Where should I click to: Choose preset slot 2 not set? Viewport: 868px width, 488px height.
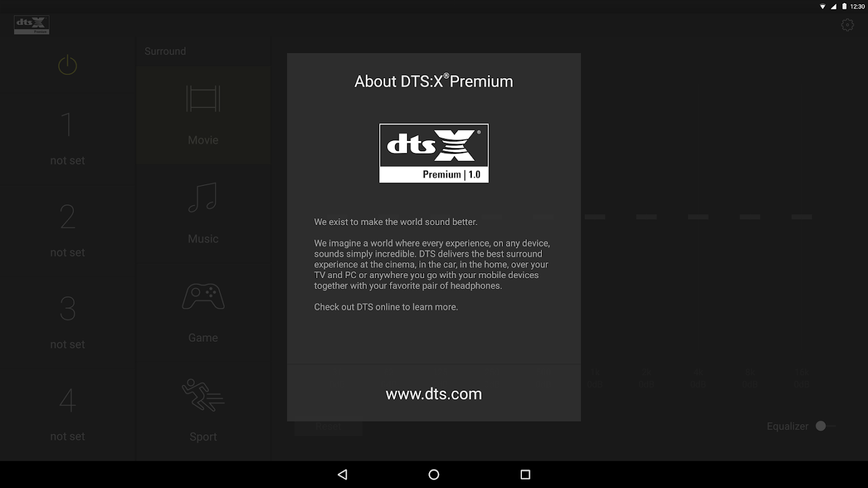(67, 230)
